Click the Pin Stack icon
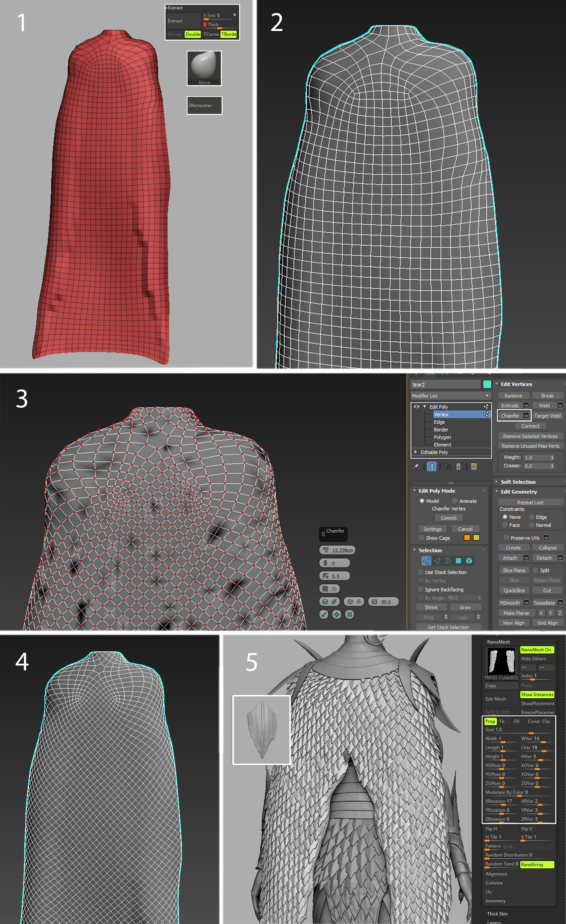 [x=416, y=467]
